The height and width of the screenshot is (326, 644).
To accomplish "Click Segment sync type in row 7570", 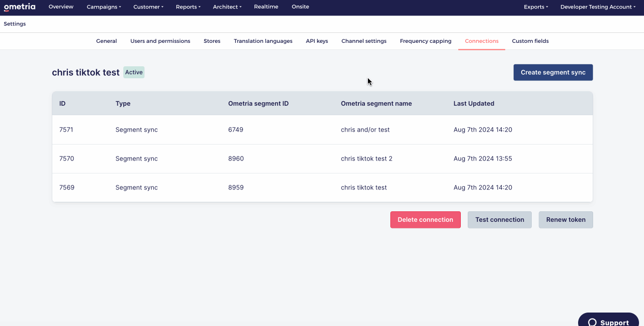I will click(x=136, y=159).
